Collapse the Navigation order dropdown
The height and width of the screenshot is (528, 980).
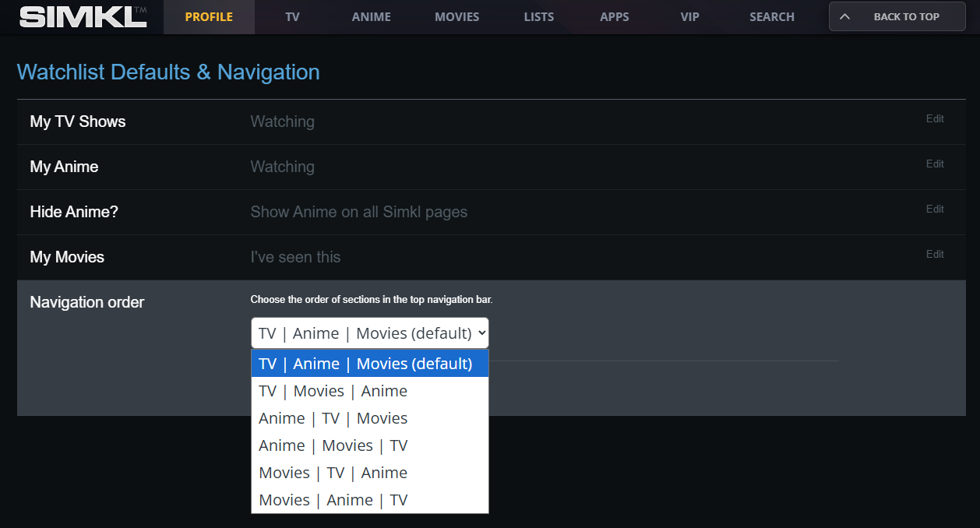point(369,333)
